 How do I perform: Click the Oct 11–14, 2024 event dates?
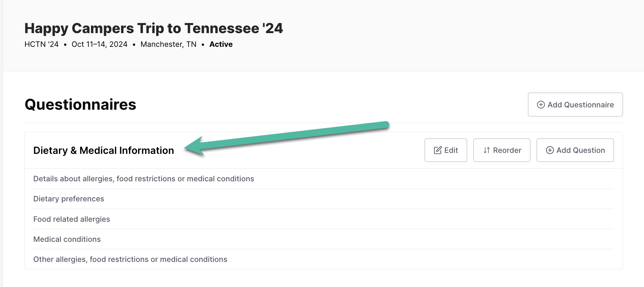coord(99,44)
